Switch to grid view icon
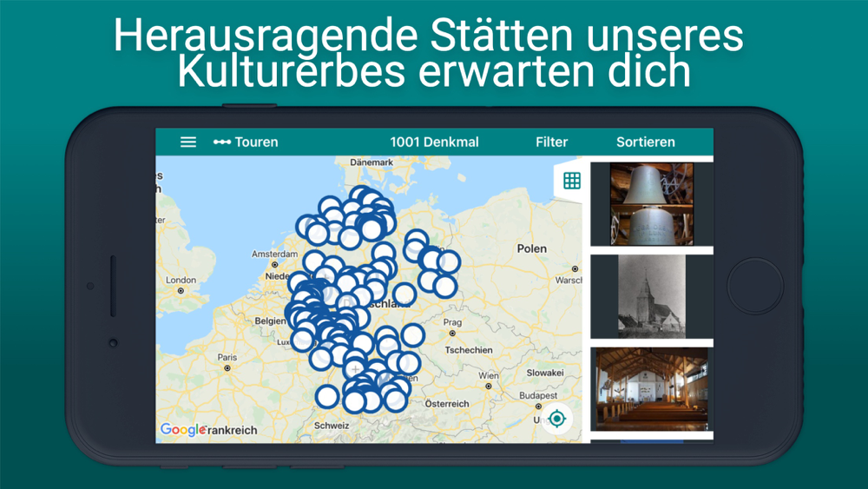The width and height of the screenshot is (868, 489). [x=572, y=181]
